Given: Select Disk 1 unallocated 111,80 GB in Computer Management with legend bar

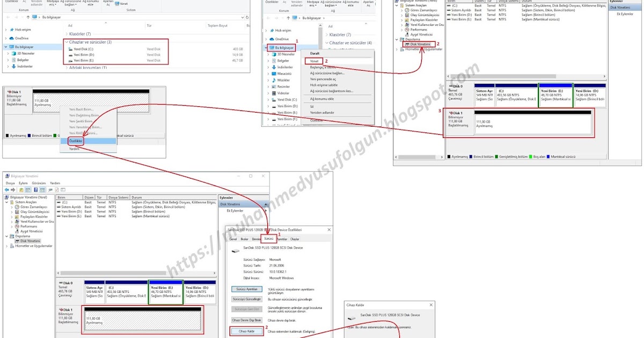Looking at the screenshot, I should click(x=533, y=123).
